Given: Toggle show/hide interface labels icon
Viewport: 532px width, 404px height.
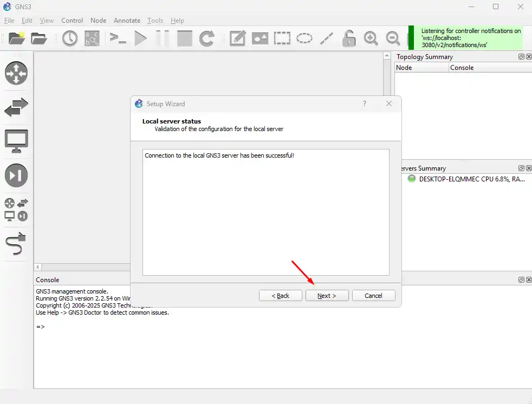Looking at the screenshot, I should point(92,38).
